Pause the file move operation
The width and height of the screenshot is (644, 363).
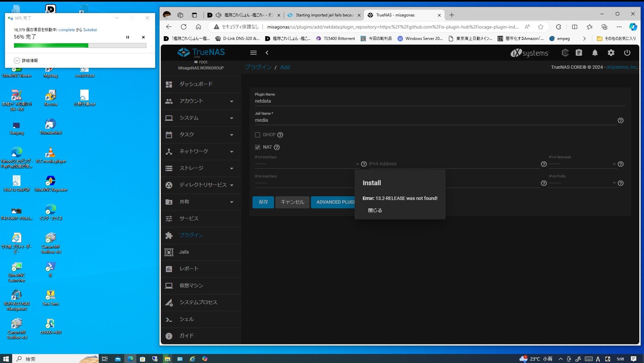tap(128, 37)
